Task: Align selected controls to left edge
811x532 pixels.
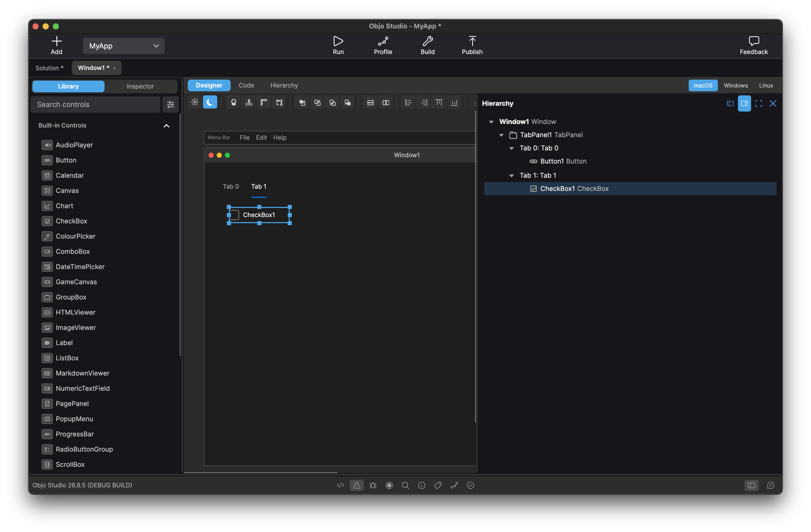Action: coord(409,102)
